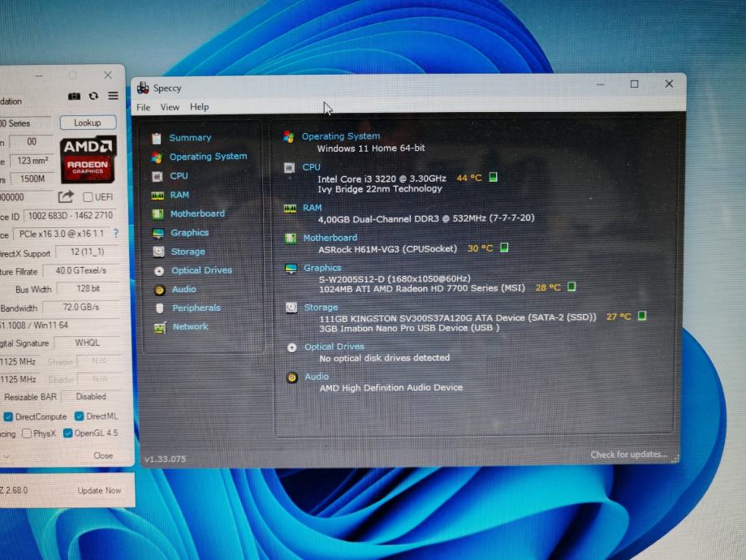Take a screenshot with GPU-Z camera icon
The height and width of the screenshot is (560, 746).
74,96
